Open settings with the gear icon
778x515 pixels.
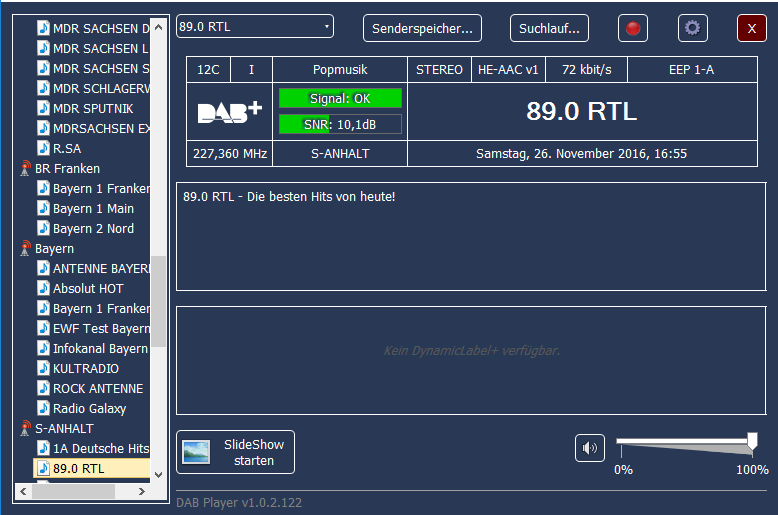pos(692,28)
